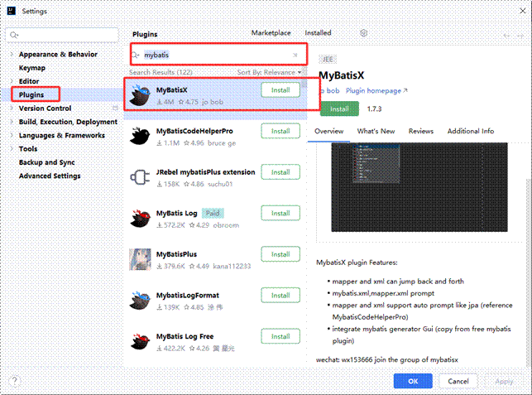Install MyBatisCodeHelperPro plugin
532x395 pixels.
(x=280, y=131)
